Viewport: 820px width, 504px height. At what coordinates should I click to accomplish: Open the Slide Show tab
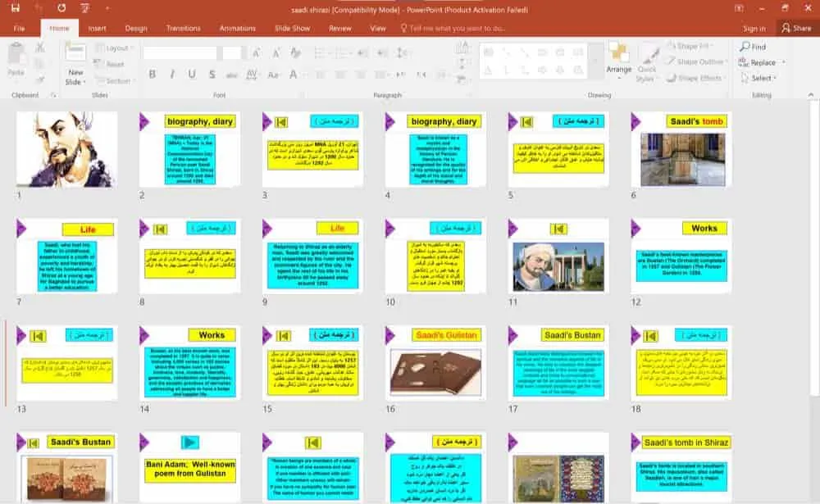(292, 28)
